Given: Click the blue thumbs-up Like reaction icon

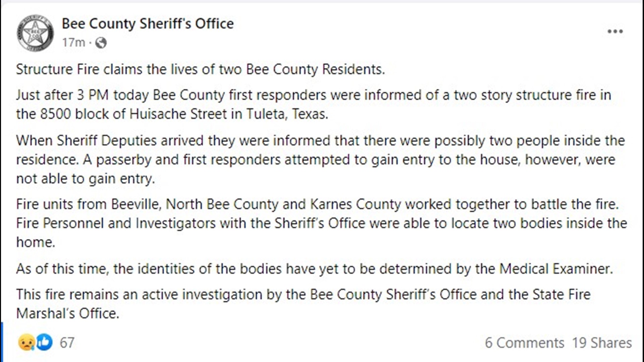Looking at the screenshot, I should (x=45, y=343).
